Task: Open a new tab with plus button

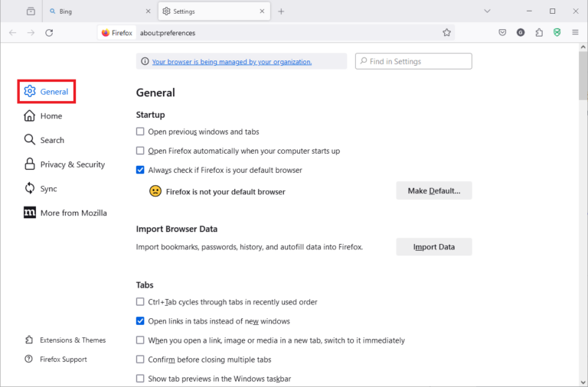Action: (x=281, y=11)
